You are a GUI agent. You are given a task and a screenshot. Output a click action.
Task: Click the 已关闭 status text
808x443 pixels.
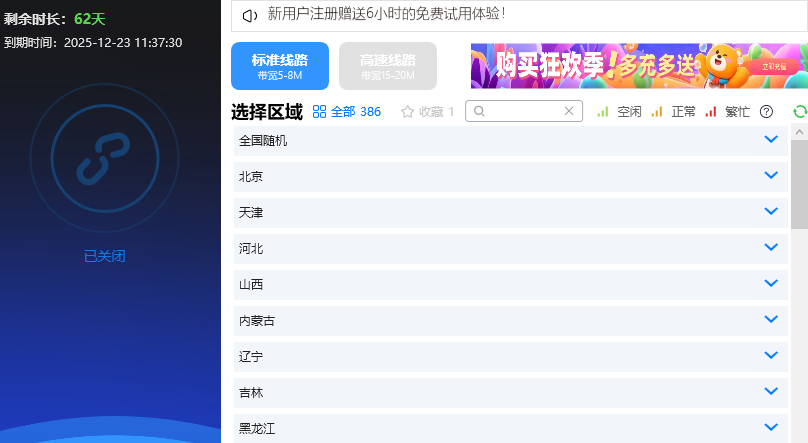coord(105,256)
